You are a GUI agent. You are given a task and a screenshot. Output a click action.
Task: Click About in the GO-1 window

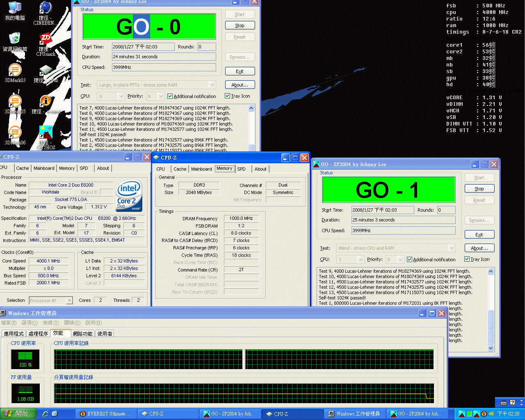pos(479,248)
